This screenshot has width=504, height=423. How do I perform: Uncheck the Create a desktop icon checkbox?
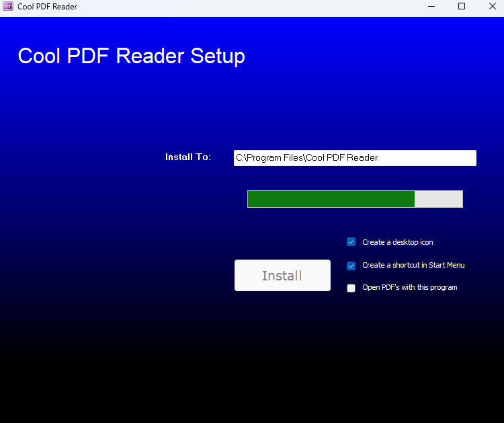[x=351, y=242]
